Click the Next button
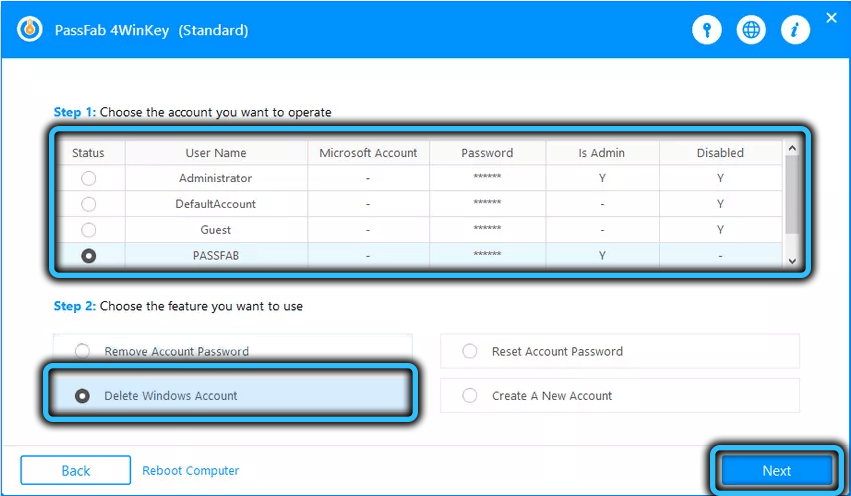 [x=776, y=471]
